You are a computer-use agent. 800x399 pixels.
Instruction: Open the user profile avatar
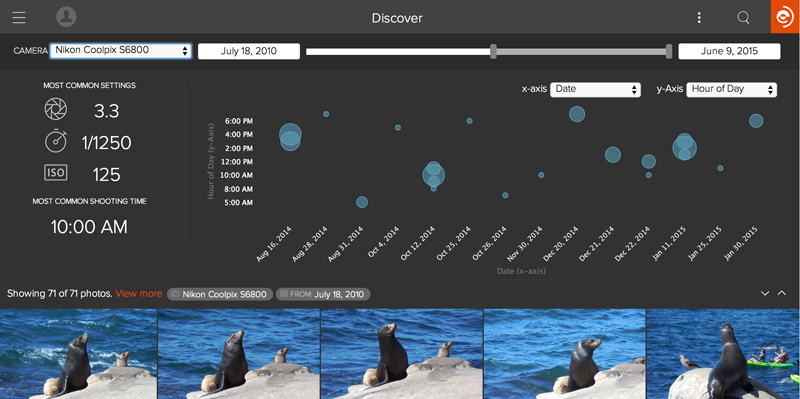pyautogui.click(x=66, y=17)
